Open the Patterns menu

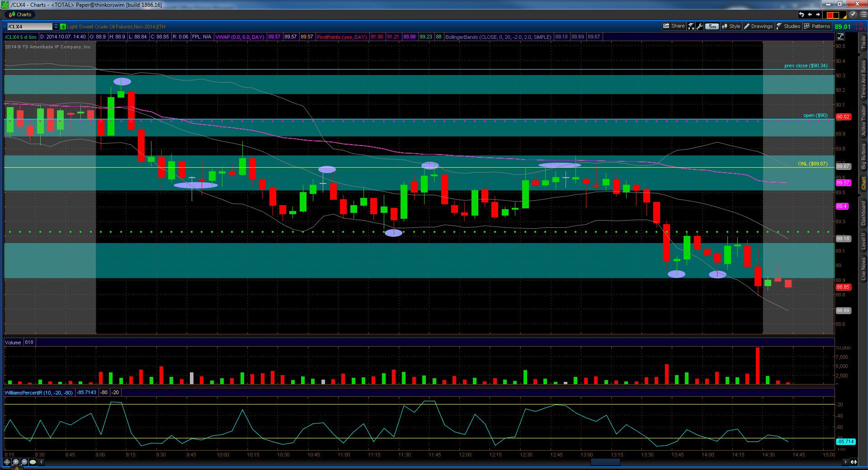coord(817,26)
